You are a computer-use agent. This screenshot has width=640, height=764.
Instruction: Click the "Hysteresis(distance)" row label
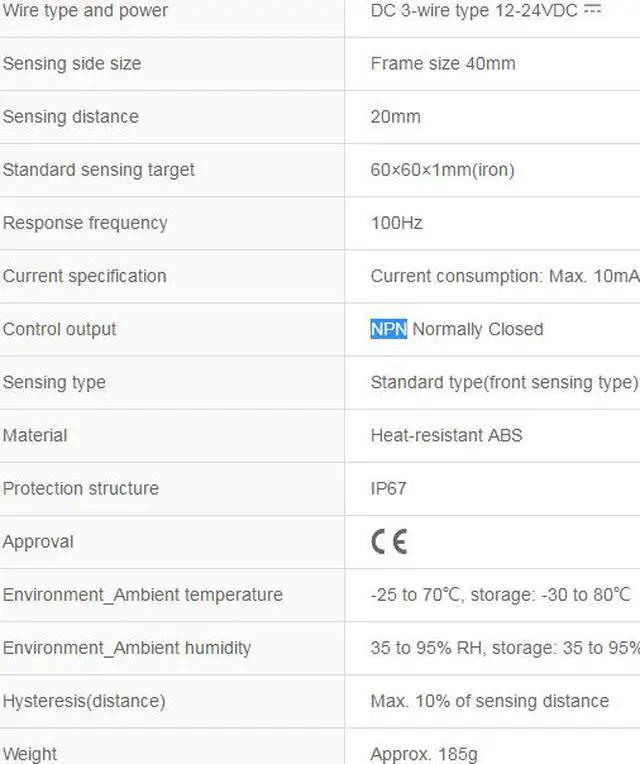pyautogui.click(x=84, y=701)
